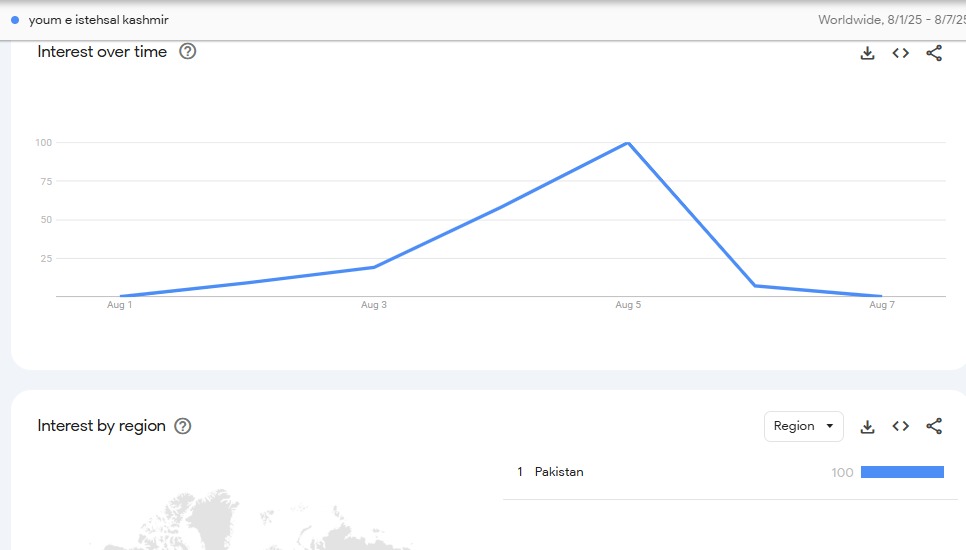Download the Interest over time chart data
The image size is (966, 550).
867,53
